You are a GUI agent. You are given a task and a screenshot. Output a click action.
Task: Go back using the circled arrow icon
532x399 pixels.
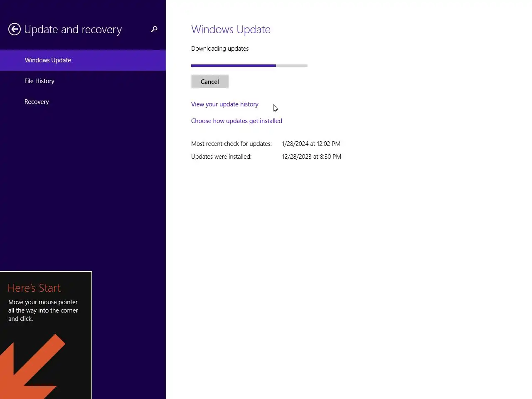click(x=15, y=29)
